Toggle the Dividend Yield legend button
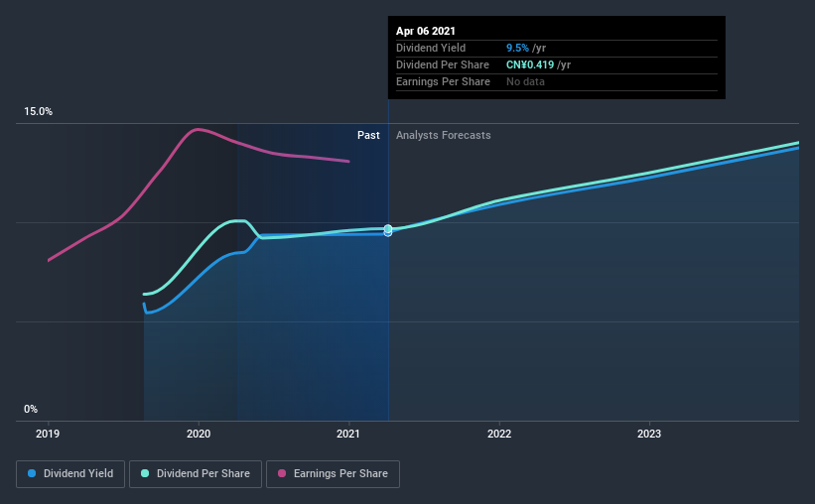815x504 pixels. [x=70, y=474]
